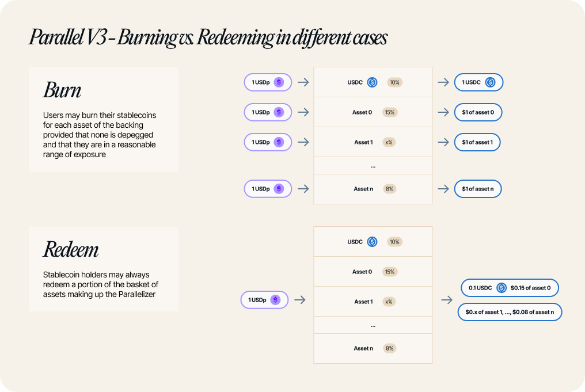Viewport: 585px width, 392px height.
Task: Click purple dollar icon beside Asset n row
Action: pyautogui.click(x=279, y=189)
